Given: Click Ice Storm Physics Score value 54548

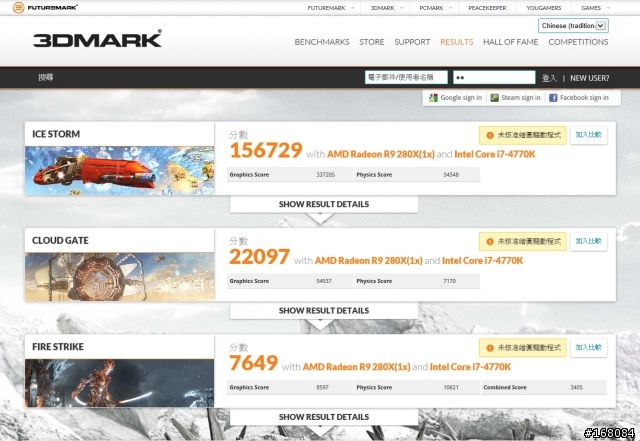Looking at the screenshot, I should tap(451, 175).
